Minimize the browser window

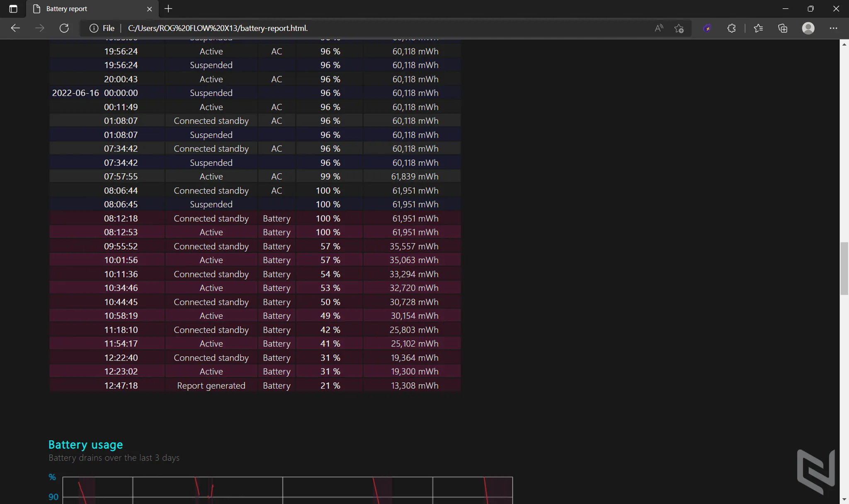click(785, 9)
